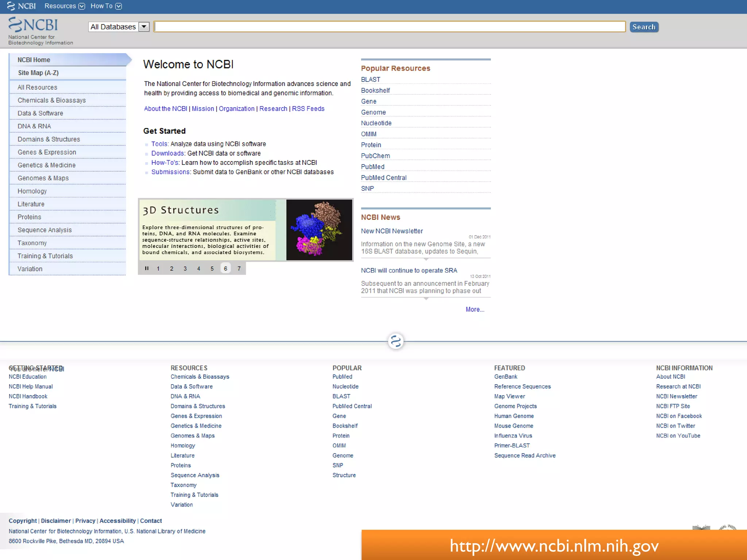
Task: Open NCBI on Twitter link
Action: (676, 426)
